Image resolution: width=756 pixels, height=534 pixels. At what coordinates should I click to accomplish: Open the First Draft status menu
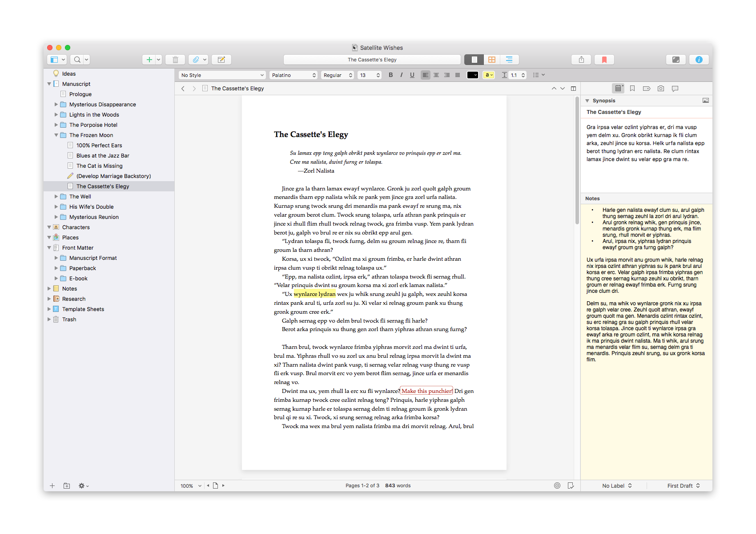683,485
